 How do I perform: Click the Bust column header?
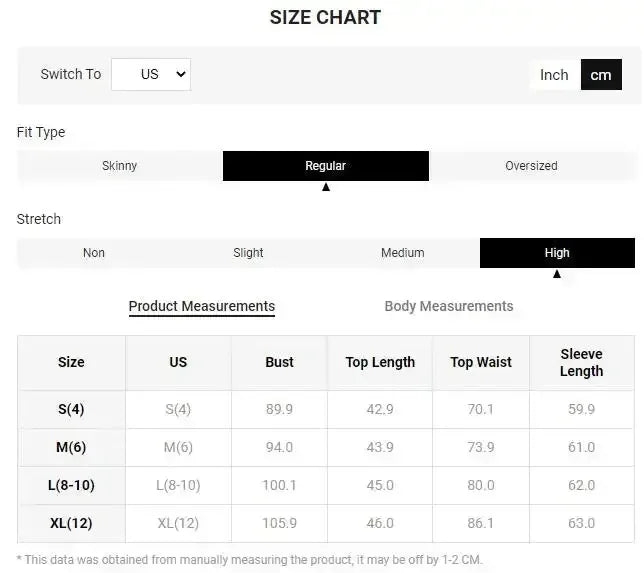280,362
